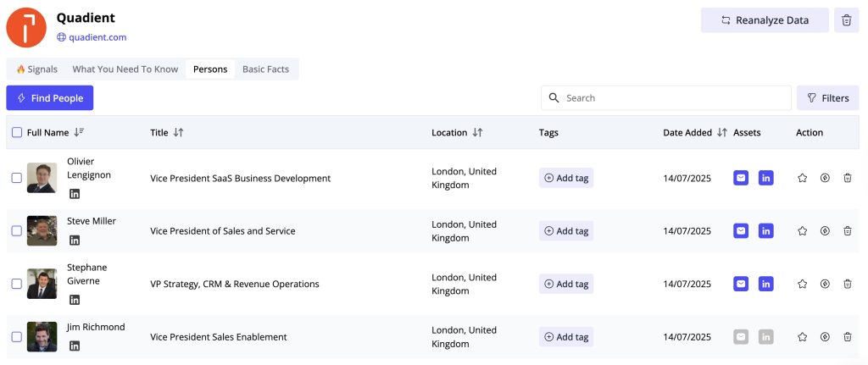The height and width of the screenshot is (365, 868).
Task: Click the Find People button
Action: tap(50, 98)
